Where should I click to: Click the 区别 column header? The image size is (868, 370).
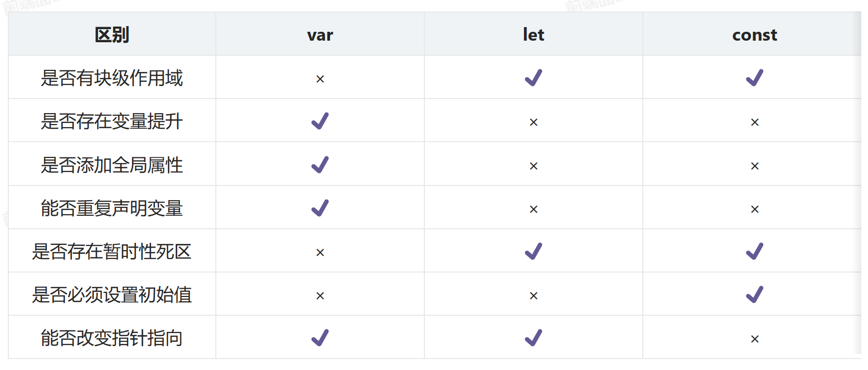112,35
